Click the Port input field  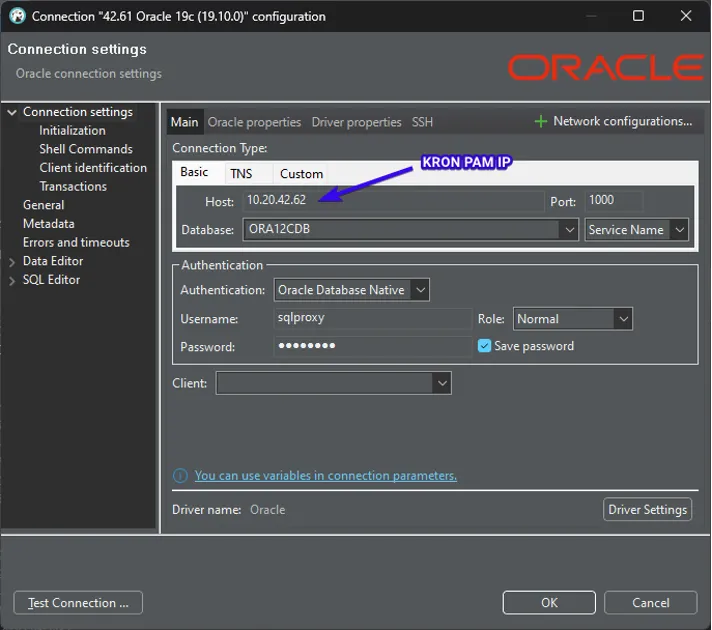click(614, 200)
